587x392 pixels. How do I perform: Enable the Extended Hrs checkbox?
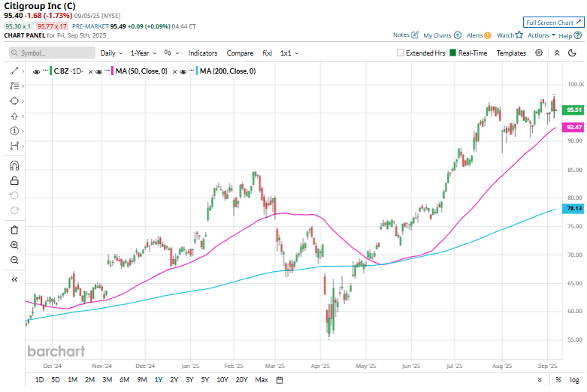point(401,53)
